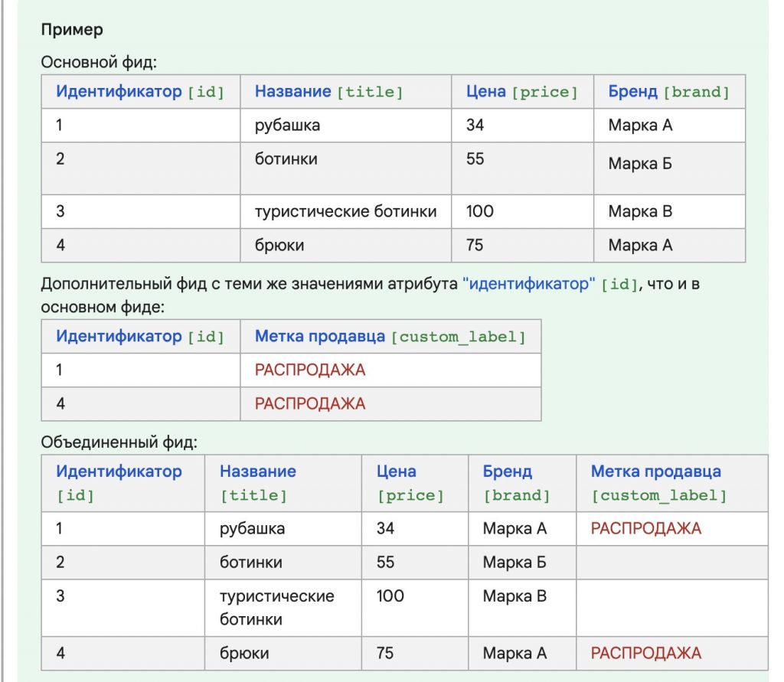Image resolution: width=784 pixels, height=682 pixels.
Task: Select the РАСПРОДАЖА cell for id 1 in the Дополнительный фид table
Action: [x=390, y=370]
